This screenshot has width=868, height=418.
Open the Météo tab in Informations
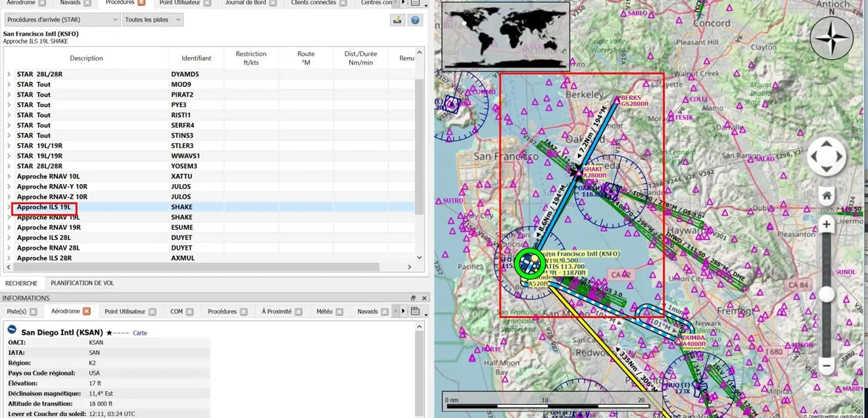(324, 312)
